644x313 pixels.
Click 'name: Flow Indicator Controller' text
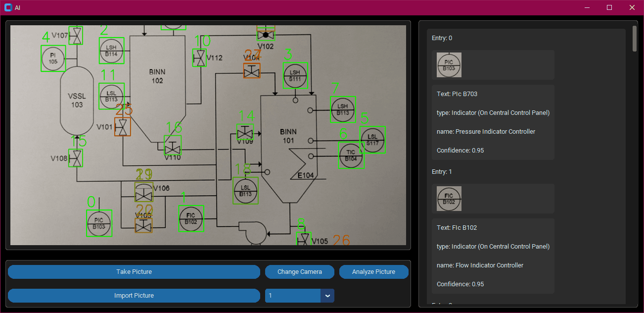(x=480, y=265)
